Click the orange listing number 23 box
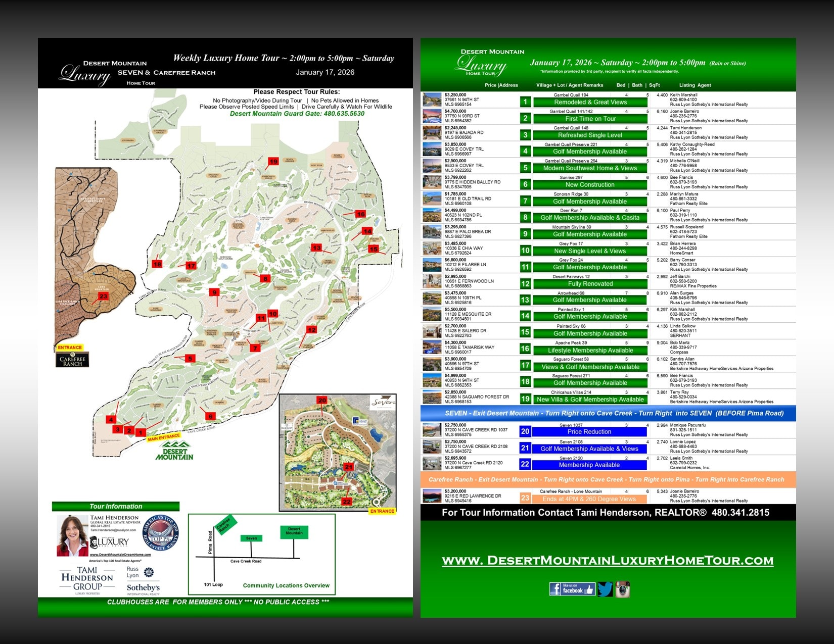Viewport: 834px width, 644px height. coord(525,498)
